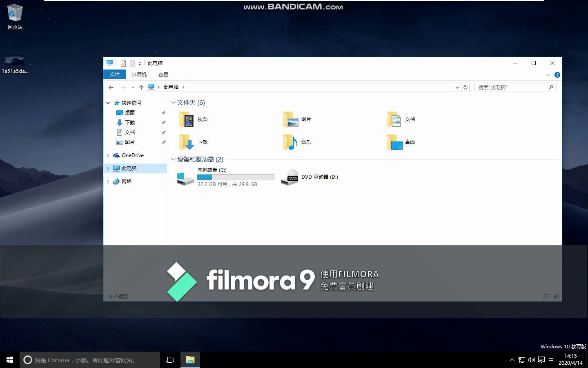Refresh the current folder view
588x368 pixels.
point(465,87)
